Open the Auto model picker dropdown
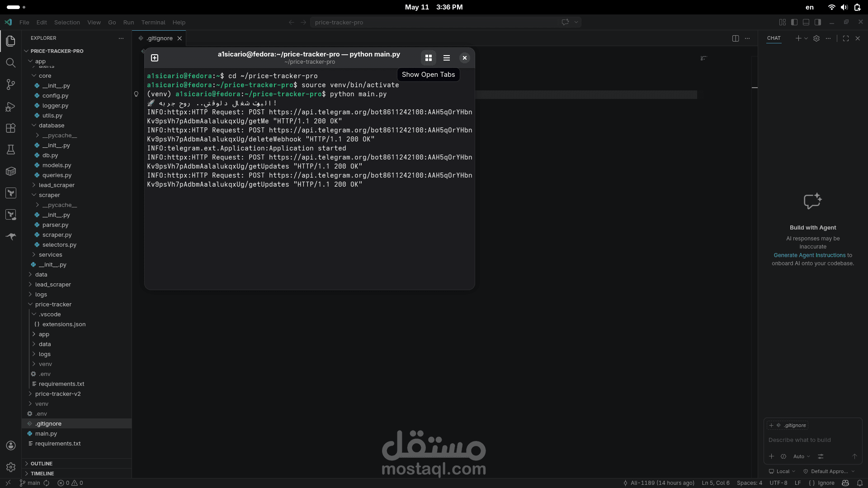The height and width of the screenshot is (488, 868). [x=802, y=456]
